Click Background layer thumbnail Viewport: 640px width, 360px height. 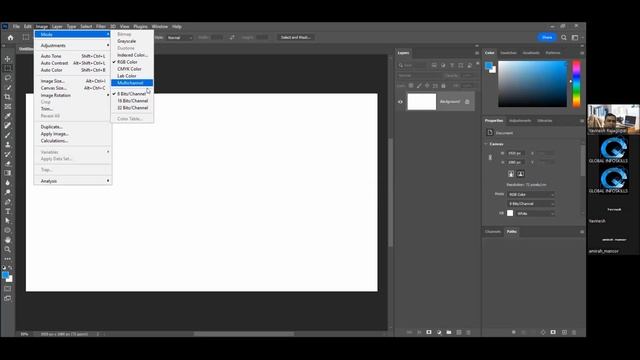(x=422, y=102)
